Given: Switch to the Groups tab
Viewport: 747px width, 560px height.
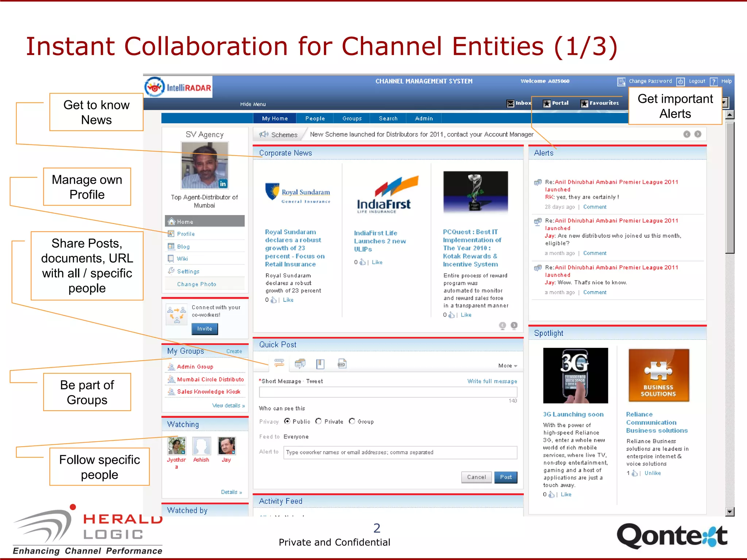Looking at the screenshot, I should pyautogui.click(x=352, y=118).
